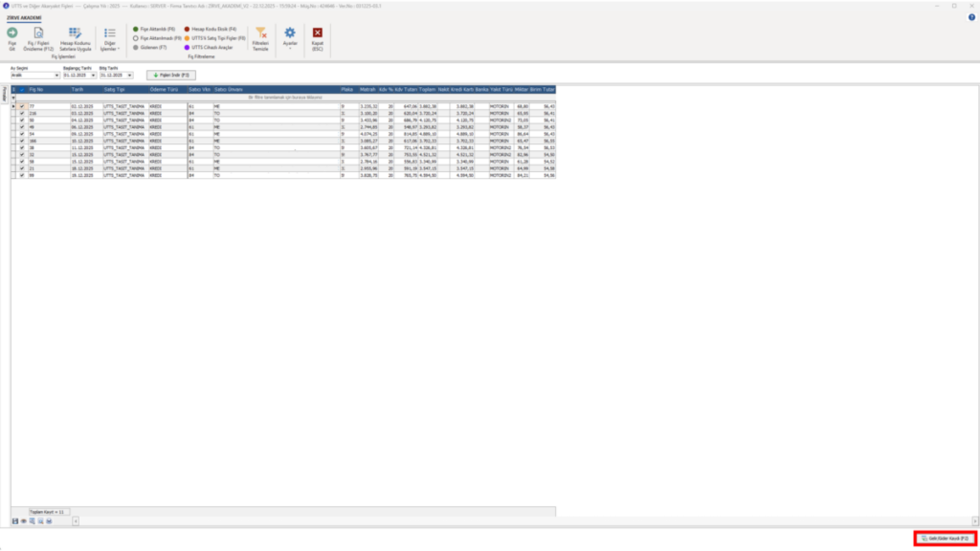Select the ZİRVE AKADEMİ ribbon tab
980x551 pixels.
pyautogui.click(x=24, y=18)
